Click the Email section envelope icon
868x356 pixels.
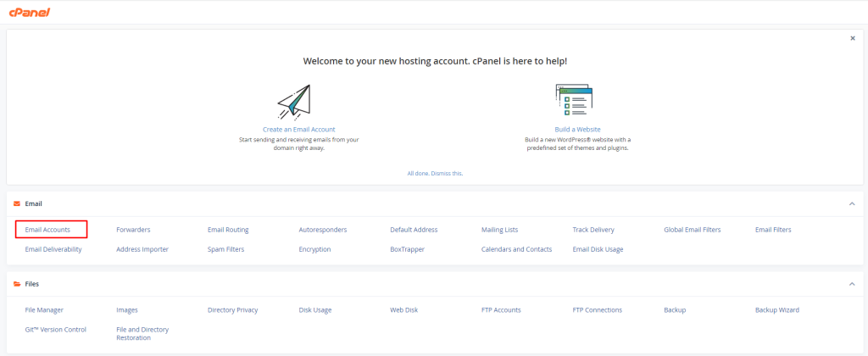17,203
